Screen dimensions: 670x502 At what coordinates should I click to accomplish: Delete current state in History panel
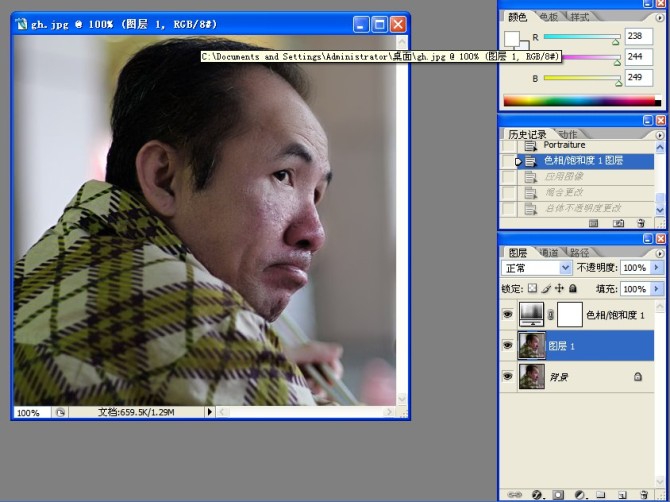point(641,223)
